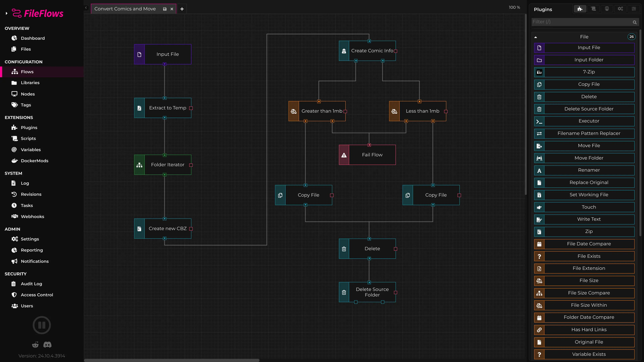Open the properties sliders tab icon in right panel
Screen dimensions: 644x362
point(634,9)
